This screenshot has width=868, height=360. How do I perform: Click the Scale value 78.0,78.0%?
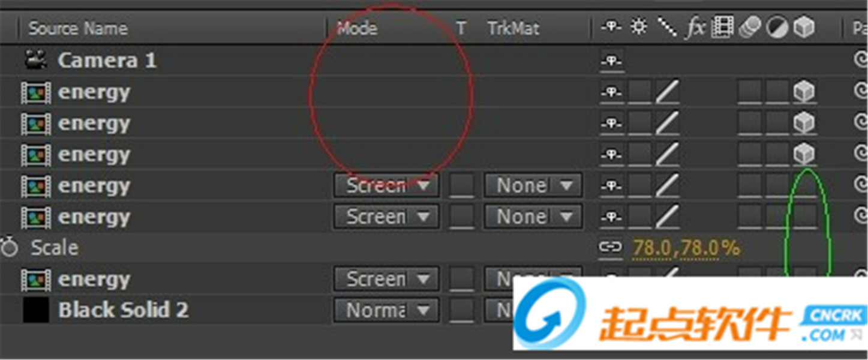click(x=686, y=247)
